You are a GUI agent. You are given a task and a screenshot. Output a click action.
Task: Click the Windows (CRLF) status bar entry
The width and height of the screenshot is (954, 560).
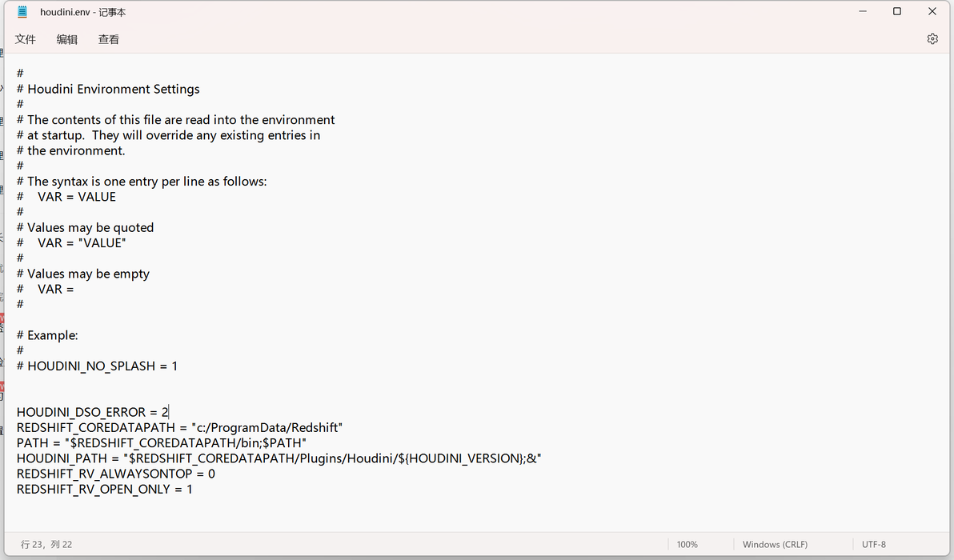point(775,544)
